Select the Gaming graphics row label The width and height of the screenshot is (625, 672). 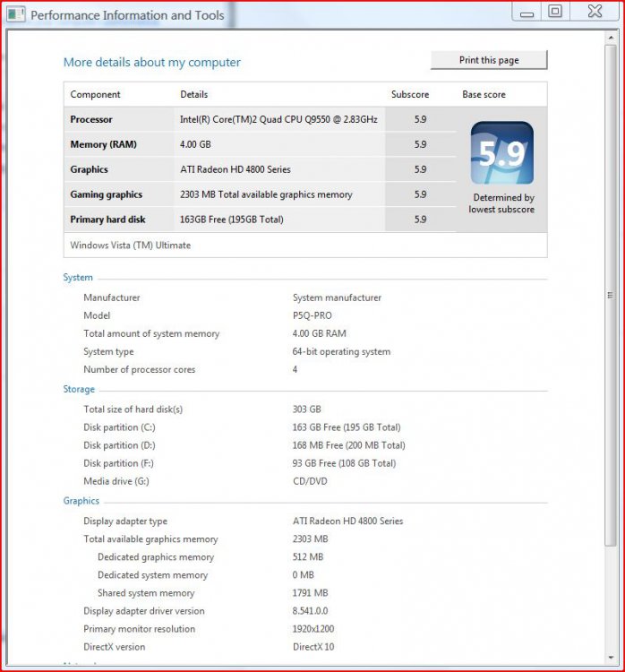(107, 194)
